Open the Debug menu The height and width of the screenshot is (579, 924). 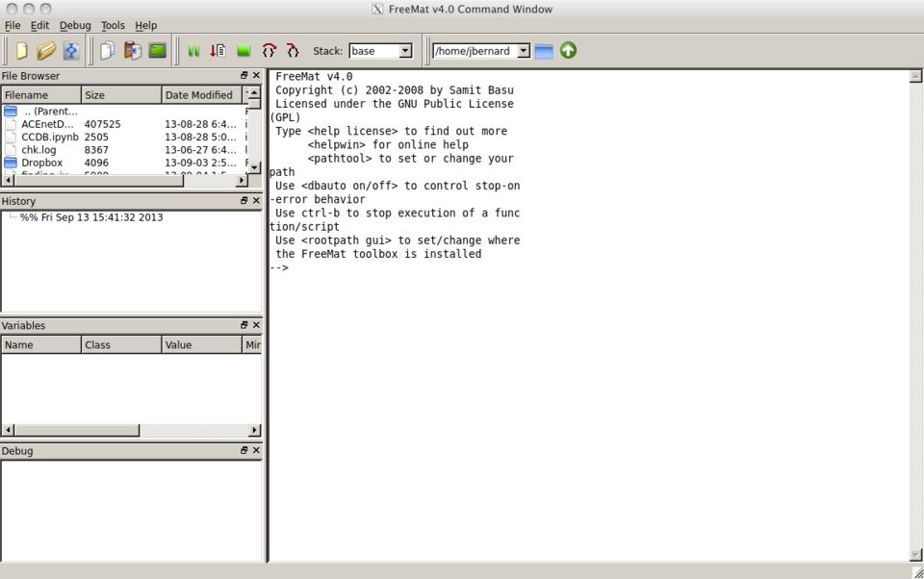(75, 25)
